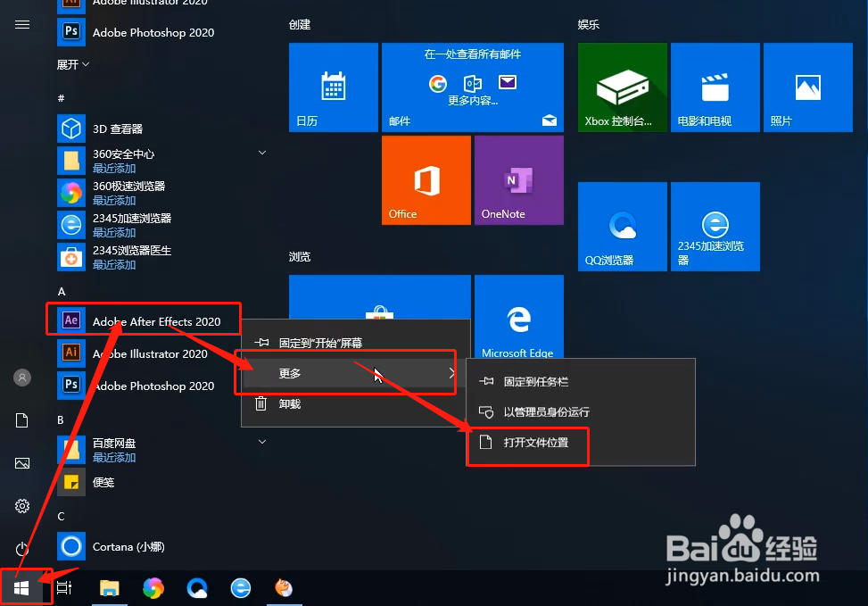Choose 固定到任务栏 in submenu
Viewport: 868px width, 606px height.
(x=581, y=382)
